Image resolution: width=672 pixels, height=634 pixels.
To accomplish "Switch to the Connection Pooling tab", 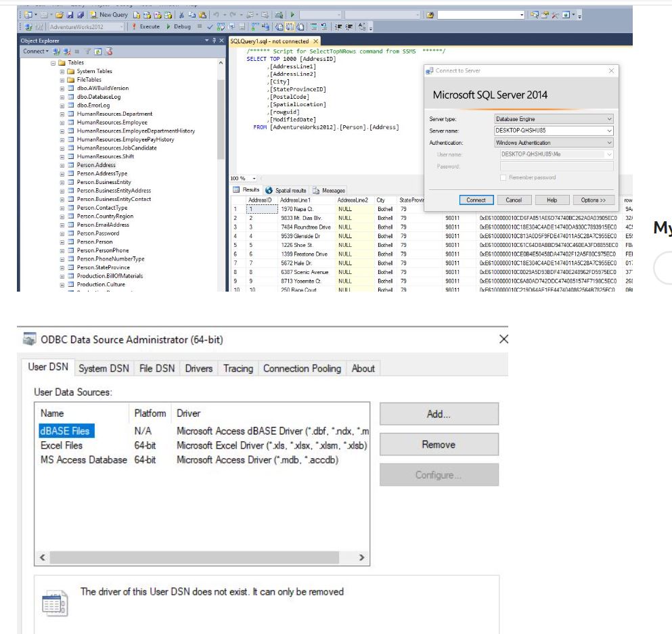I will (302, 368).
